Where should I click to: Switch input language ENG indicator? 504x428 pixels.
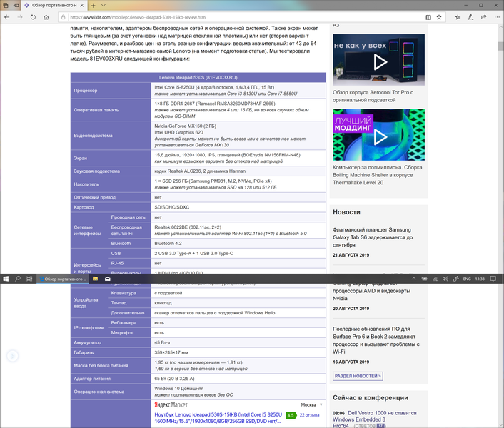tap(467, 279)
